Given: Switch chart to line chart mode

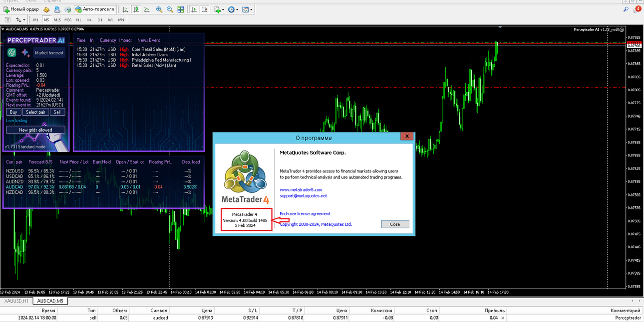Looking at the screenshot, I should 146,9.
